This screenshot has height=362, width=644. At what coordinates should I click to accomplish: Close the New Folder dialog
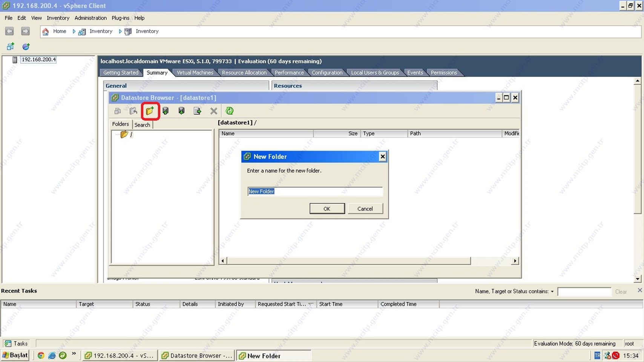pyautogui.click(x=382, y=156)
